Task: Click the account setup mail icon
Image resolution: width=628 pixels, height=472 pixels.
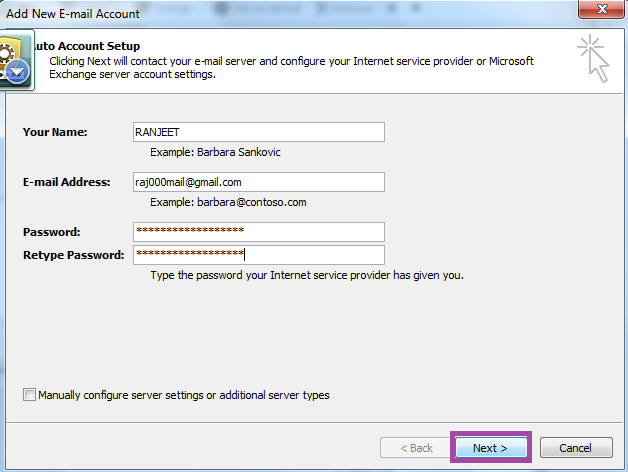Action: [16, 60]
